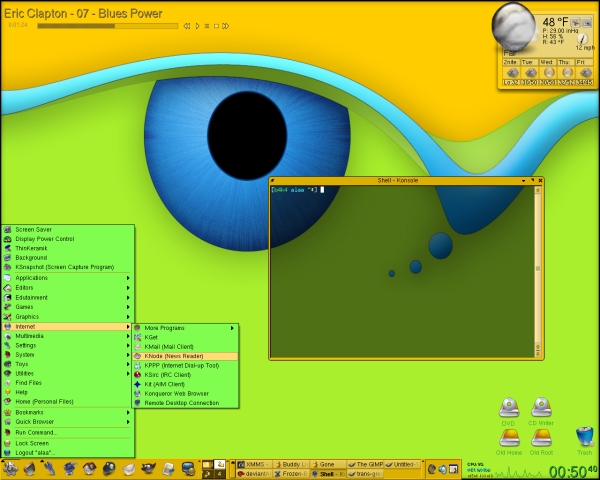
Task: Click the speaker volume tray icon
Action: point(442,469)
